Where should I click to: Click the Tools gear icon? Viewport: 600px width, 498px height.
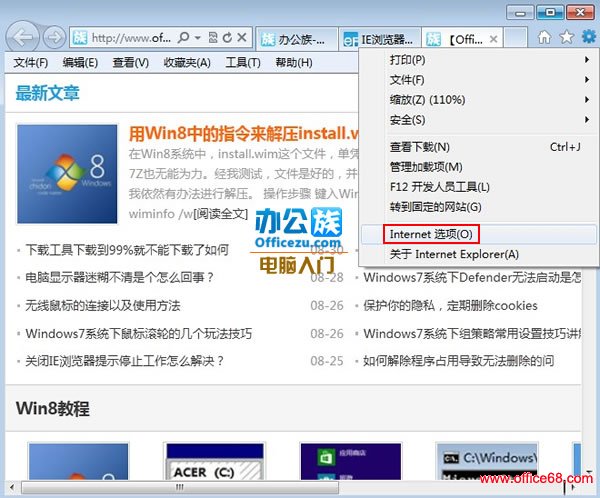pyautogui.click(x=589, y=37)
